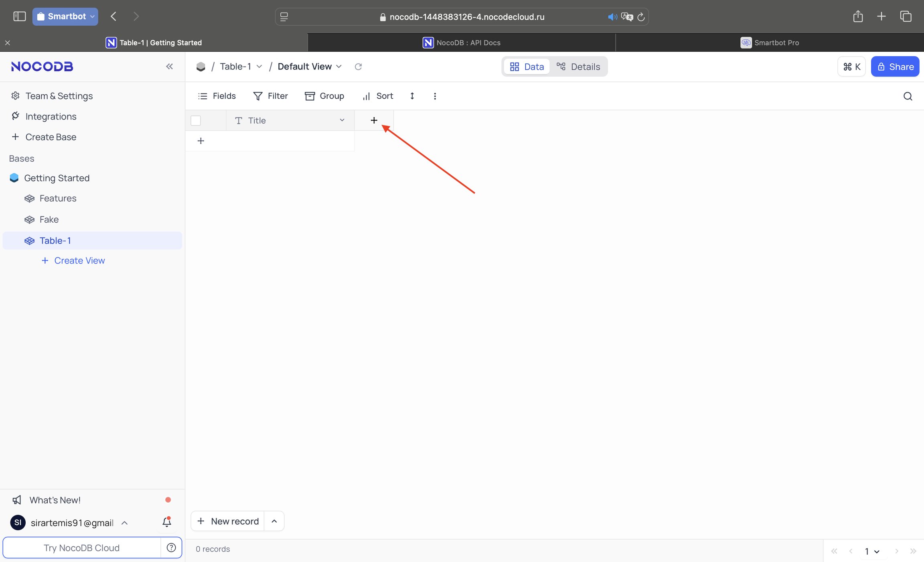Image resolution: width=924 pixels, height=562 pixels.
Task: Switch to NocoDB API Docs browser tab
Action: pos(462,43)
